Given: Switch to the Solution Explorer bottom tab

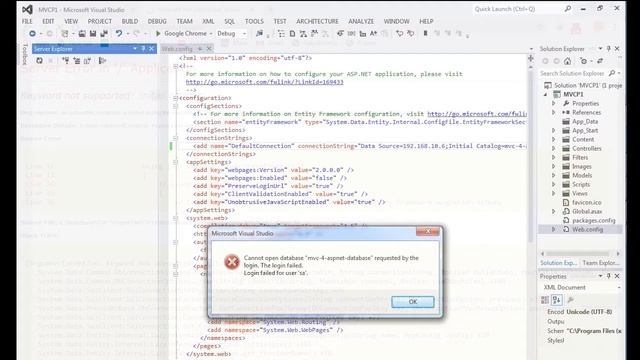Looking at the screenshot, I should (558, 263).
